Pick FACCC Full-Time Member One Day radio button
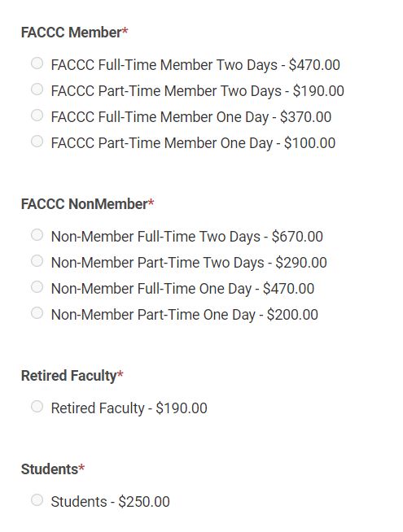This screenshot has height=532, width=403. 37,115
